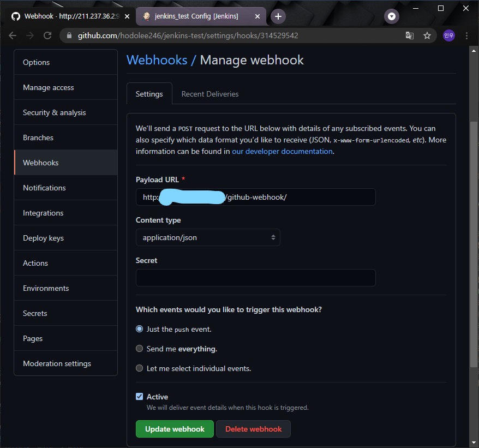Click the tab search dropdown circle icon

tap(392, 16)
